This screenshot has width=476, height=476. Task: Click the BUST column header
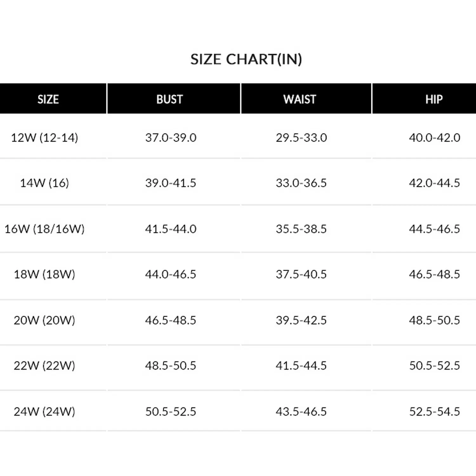(170, 99)
